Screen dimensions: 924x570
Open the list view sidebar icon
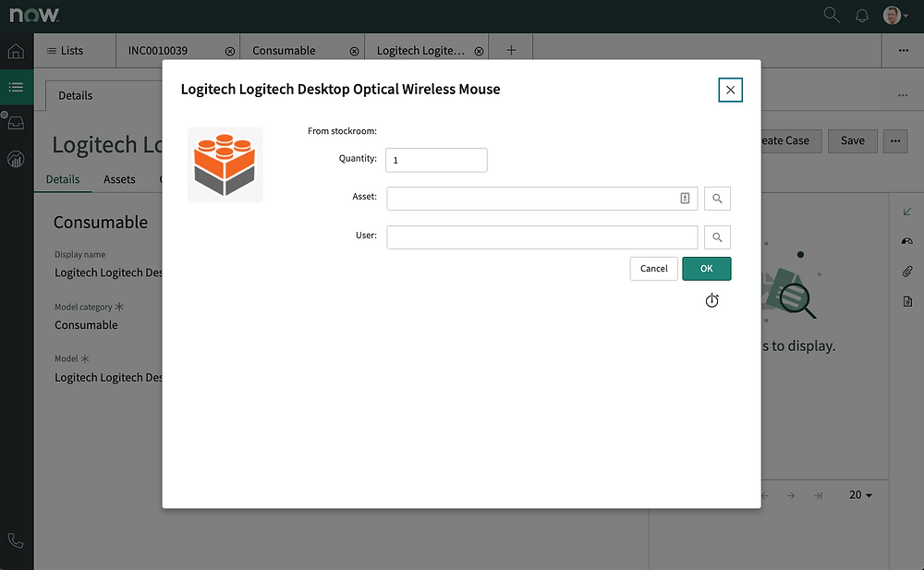(16, 87)
